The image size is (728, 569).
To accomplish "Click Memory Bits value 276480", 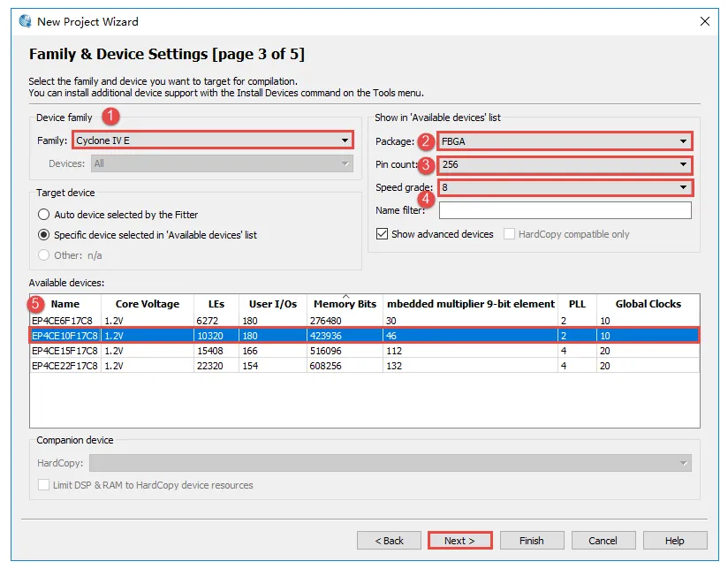I will point(325,321).
